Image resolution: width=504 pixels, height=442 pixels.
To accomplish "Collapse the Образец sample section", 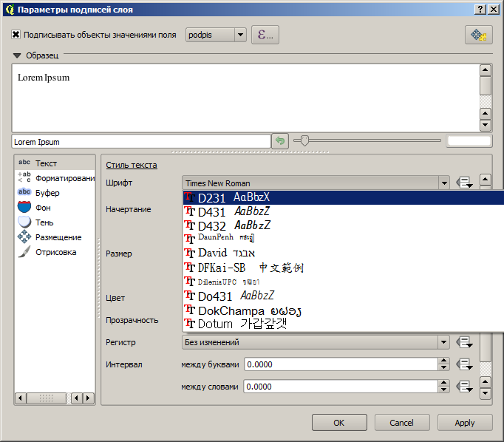I will [17, 55].
